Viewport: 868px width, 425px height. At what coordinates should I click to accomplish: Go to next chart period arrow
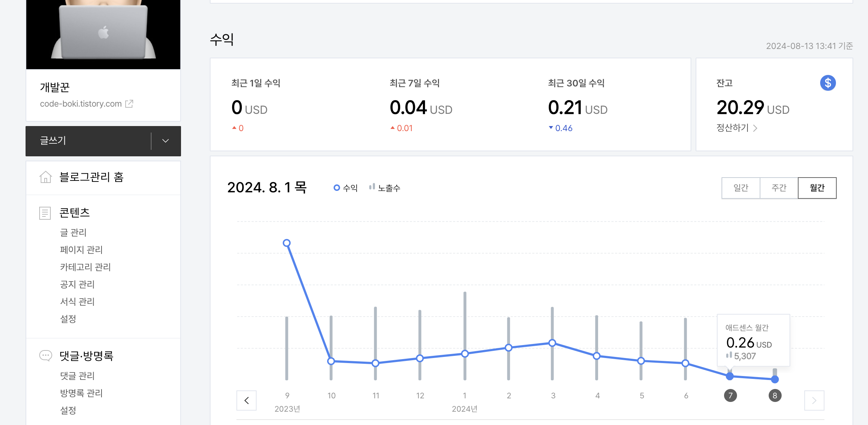(814, 401)
